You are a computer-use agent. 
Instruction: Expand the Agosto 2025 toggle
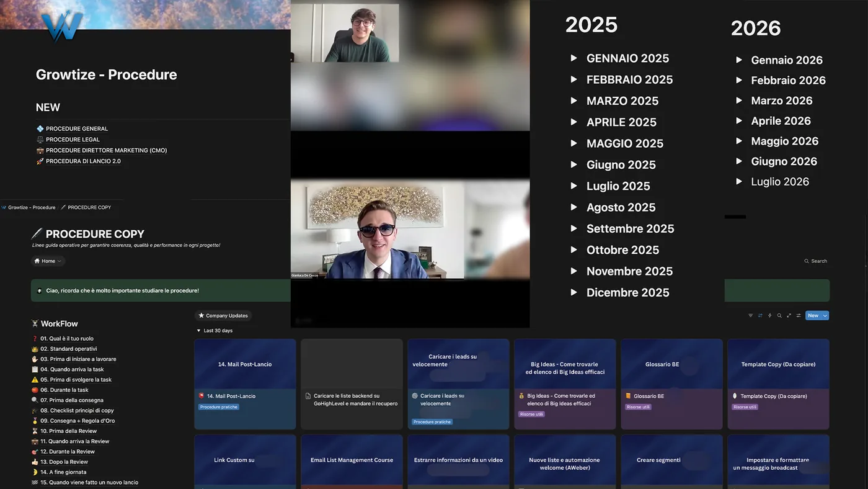pos(573,207)
